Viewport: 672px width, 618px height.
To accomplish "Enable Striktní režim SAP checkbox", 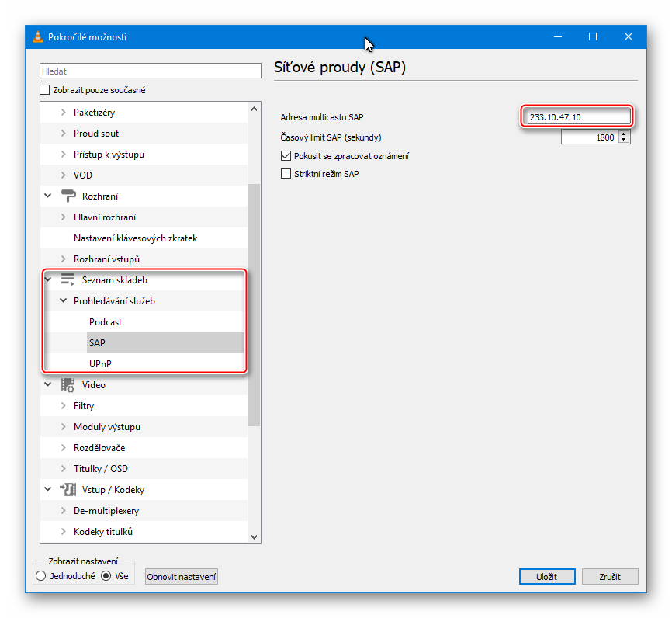I will pos(286,174).
